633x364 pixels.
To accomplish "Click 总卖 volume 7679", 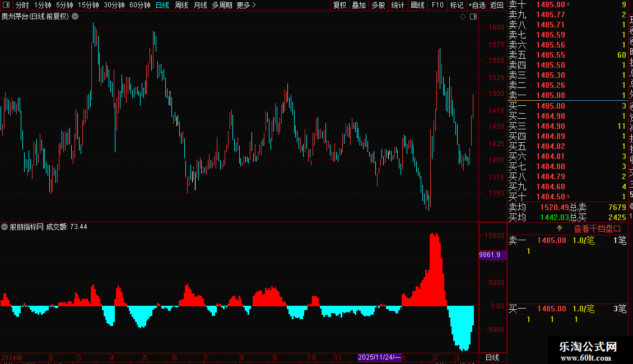I will click(617, 207).
